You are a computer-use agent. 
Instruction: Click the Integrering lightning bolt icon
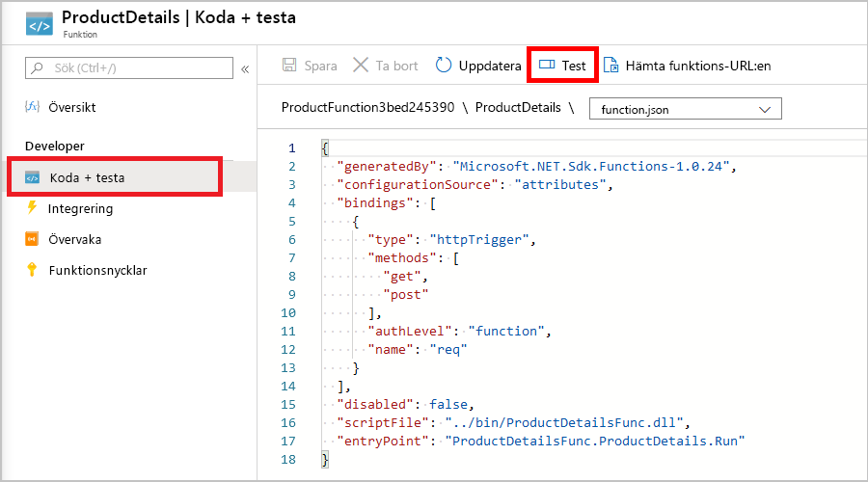coord(32,208)
